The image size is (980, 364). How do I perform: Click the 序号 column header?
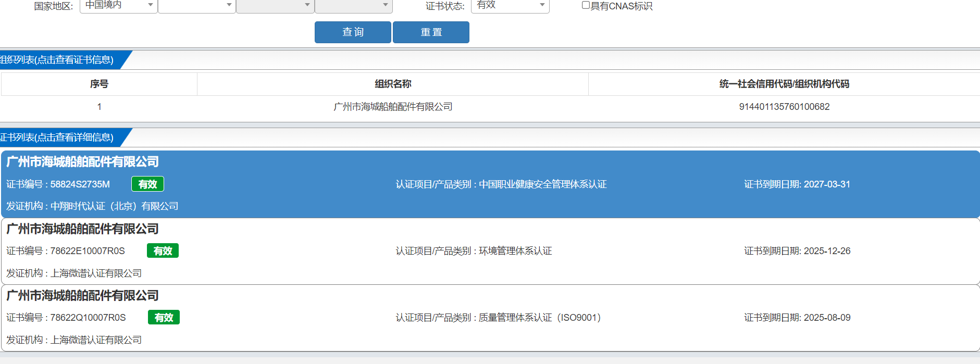pyautogui.click(x=99, y=84)
